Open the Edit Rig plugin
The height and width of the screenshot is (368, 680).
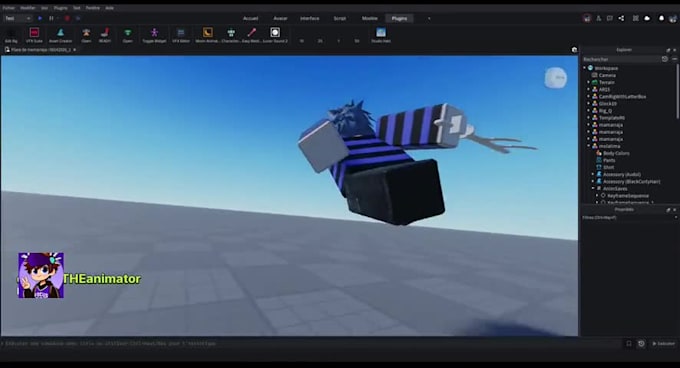coord(11,35)
